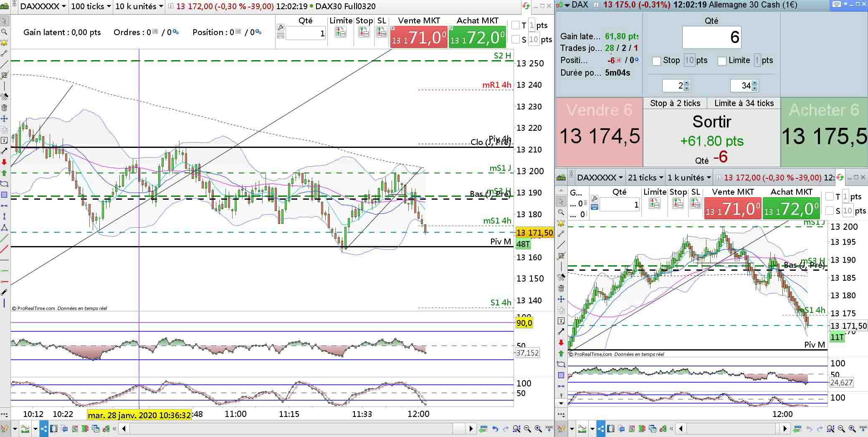Click the Acheter 6 button at 13 175,5

coord(824,132)
